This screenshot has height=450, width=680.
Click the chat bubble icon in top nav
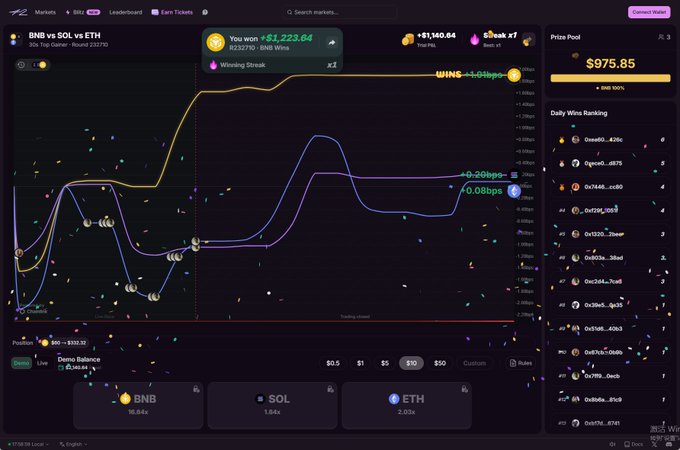tap(205, 12)
